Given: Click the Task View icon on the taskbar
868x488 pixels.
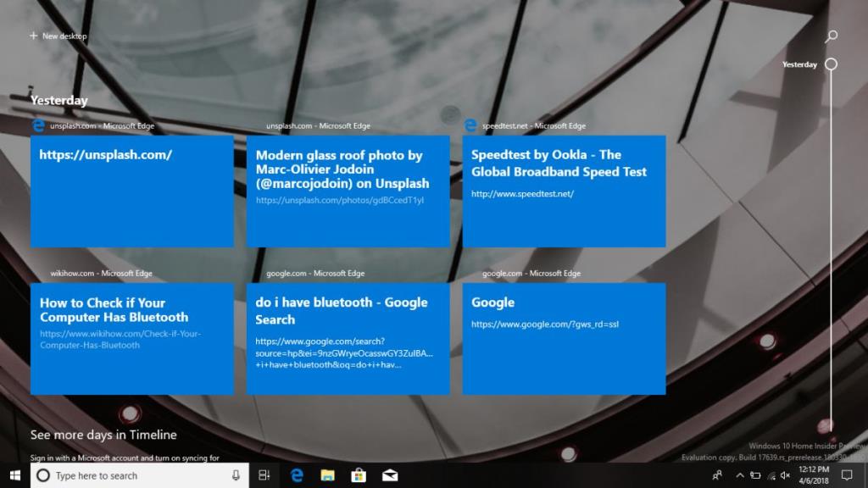Looking at the screenshot, I should point(264,475).
